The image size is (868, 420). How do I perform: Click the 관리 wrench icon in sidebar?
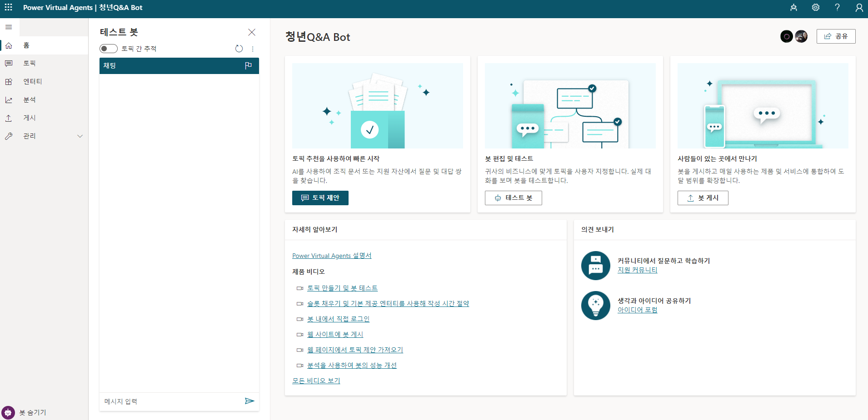click(9, 136)
